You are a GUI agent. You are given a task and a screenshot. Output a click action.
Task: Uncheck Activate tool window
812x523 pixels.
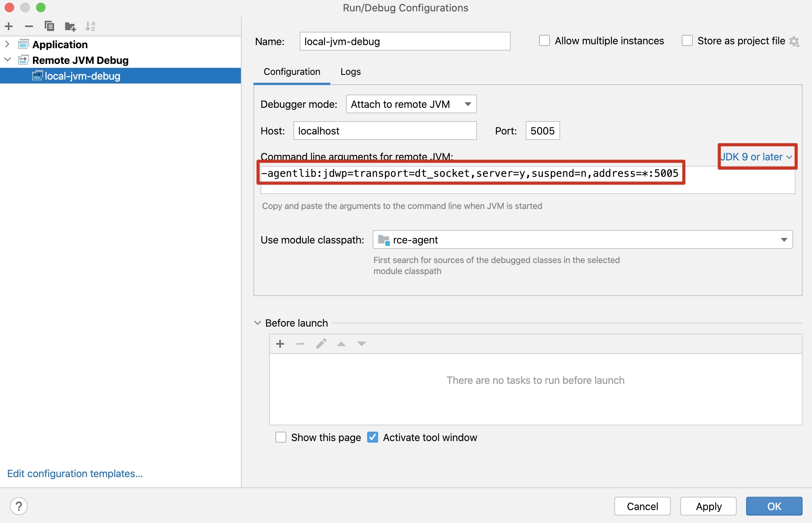[373, 437]
